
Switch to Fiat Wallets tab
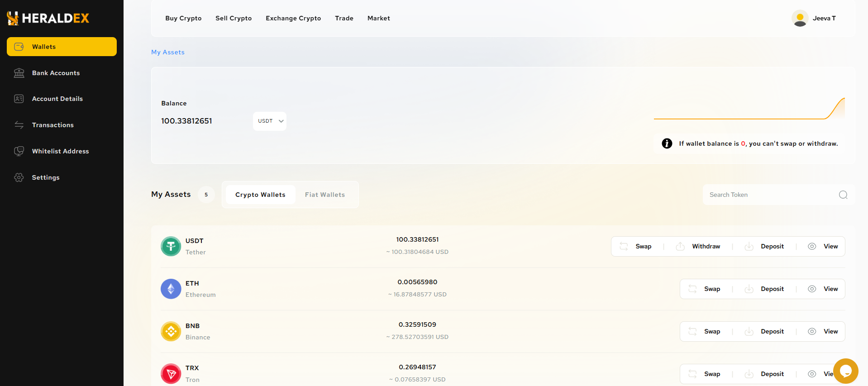(324, 195)
